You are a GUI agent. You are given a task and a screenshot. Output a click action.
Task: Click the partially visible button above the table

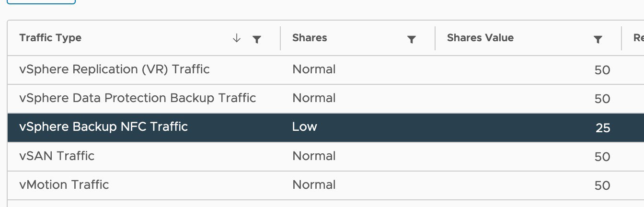42,2
